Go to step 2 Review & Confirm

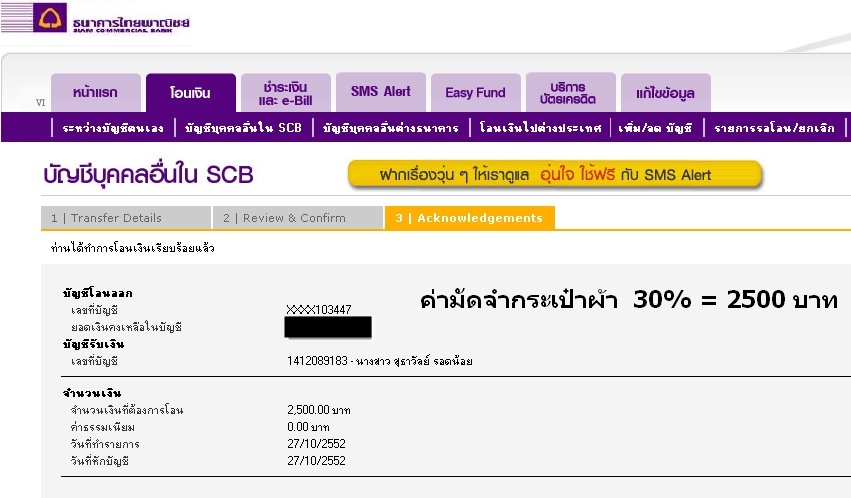click(298, 218)
